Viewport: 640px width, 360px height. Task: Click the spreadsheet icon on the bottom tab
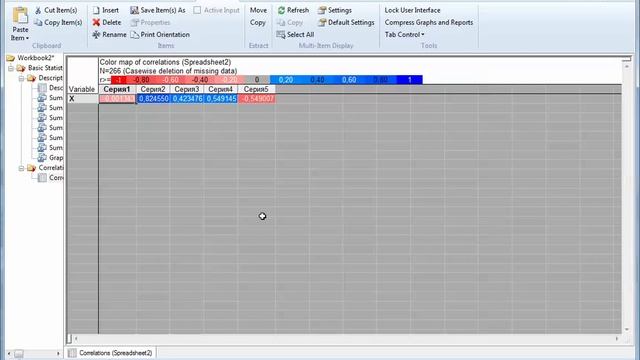(72, 353)
